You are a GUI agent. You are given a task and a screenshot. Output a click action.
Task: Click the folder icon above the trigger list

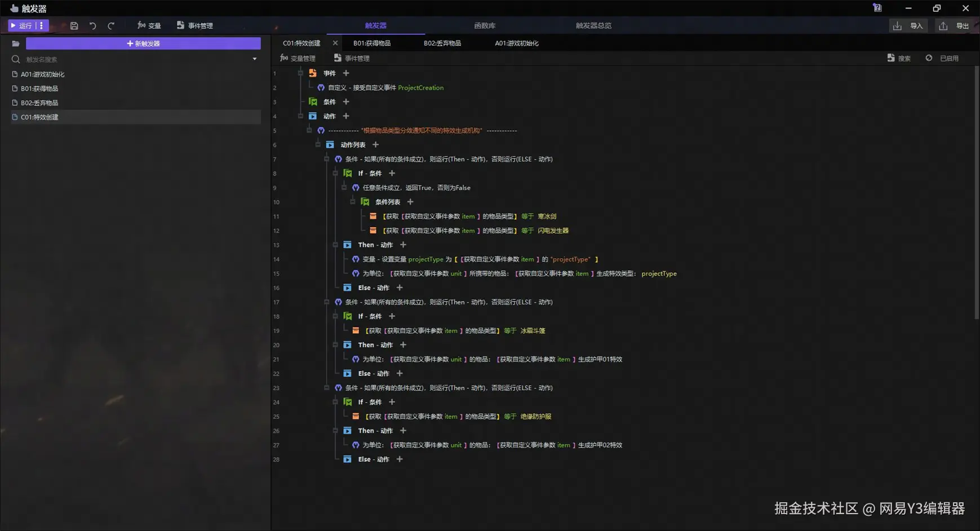[16, 43]
